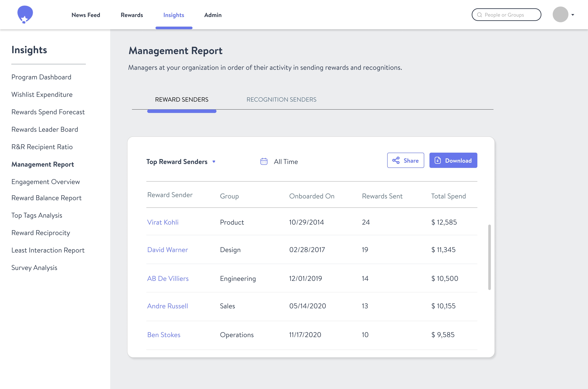Navigate to Survey Analysis report
This screenshot has height=389, width=588.
pyautogui.click(x=34, y=268)
